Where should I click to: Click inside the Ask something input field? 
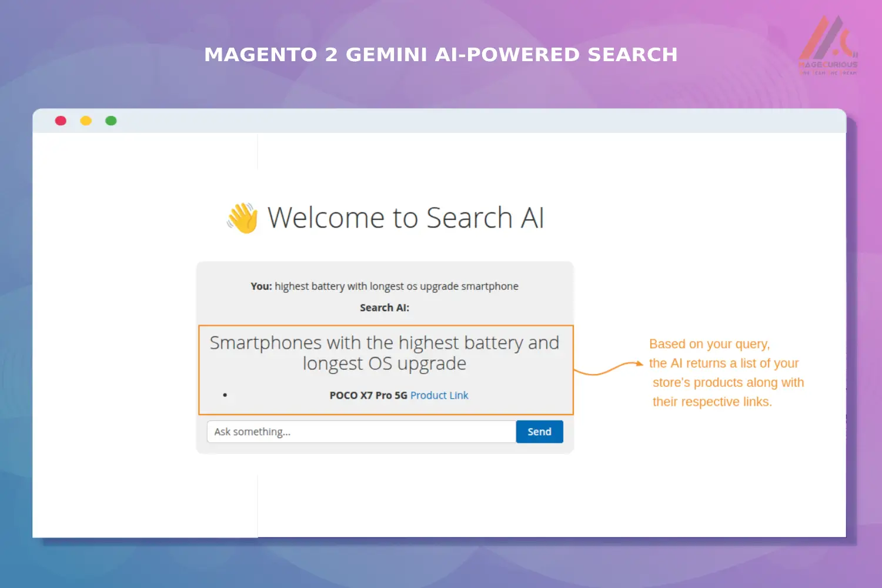(360, 431)
